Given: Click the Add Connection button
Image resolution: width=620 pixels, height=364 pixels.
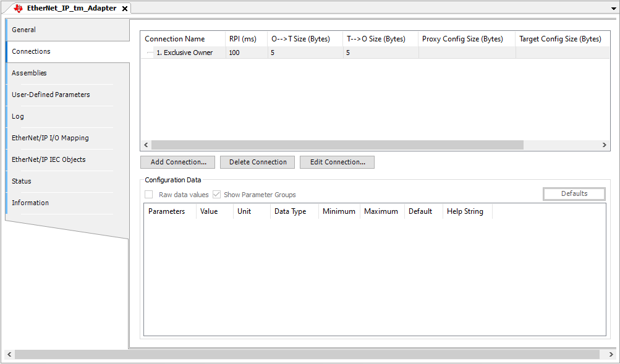Looking at the screenshot, I should click(x=177, y=162).
